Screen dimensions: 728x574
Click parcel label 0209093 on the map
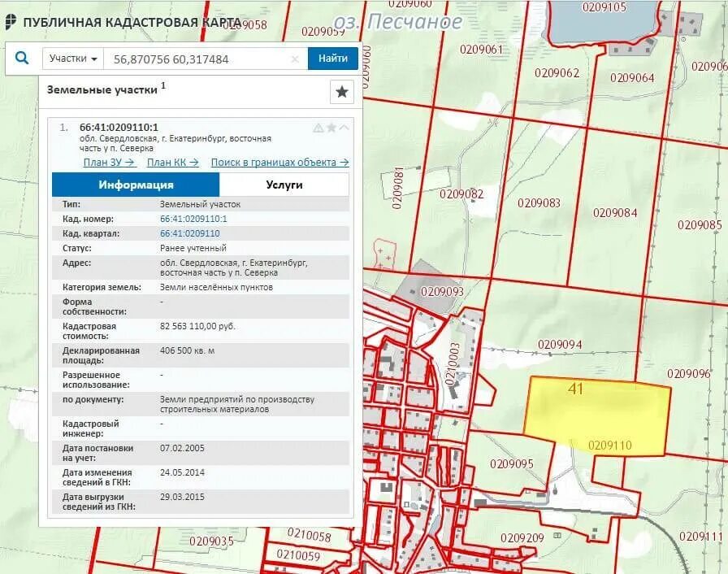[442, 289]
